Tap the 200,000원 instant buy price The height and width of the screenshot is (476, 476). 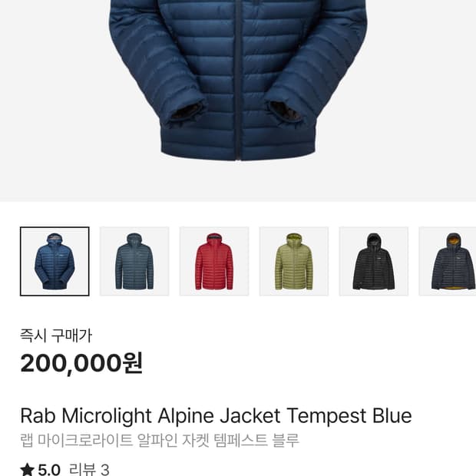point(81,363)
